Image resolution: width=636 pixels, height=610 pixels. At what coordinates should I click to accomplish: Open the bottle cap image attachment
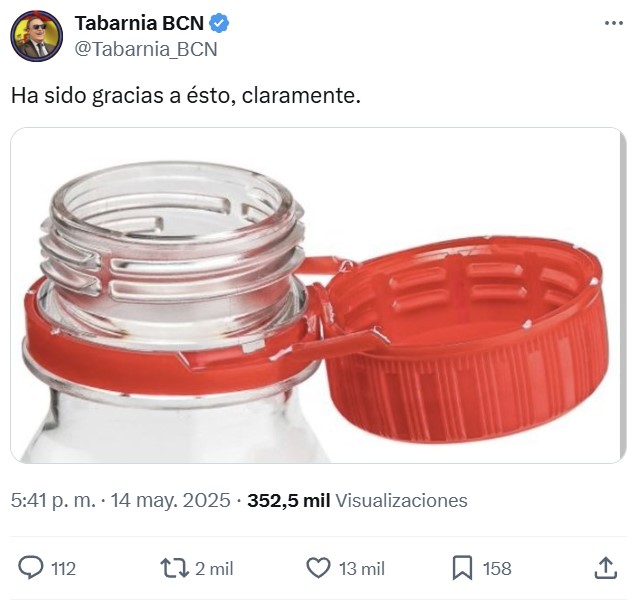pyautogui.click(x=318, y=296)
